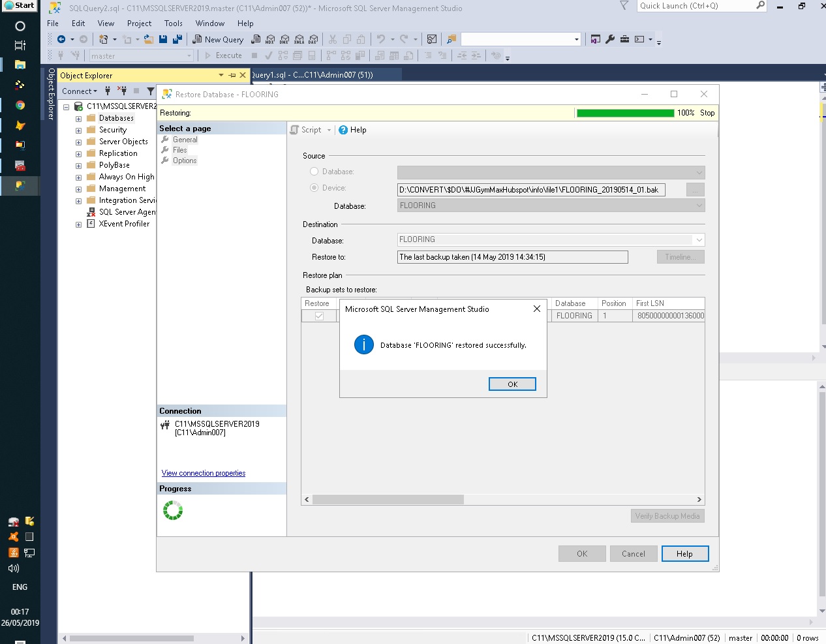Screen dimensions: 826x644
Task: Click the backup sets horizontal scrollbar
Action: [x=502, y=500]
